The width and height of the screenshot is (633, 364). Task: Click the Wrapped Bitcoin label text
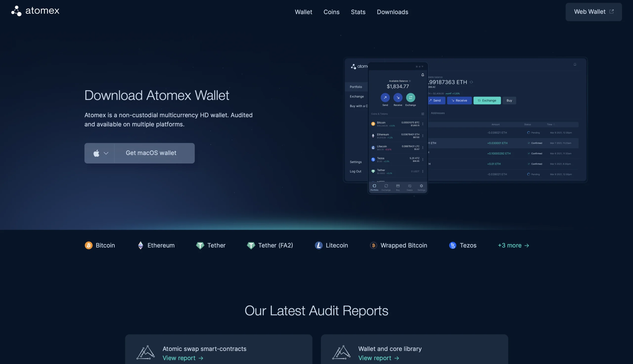(x=404, y=245)
